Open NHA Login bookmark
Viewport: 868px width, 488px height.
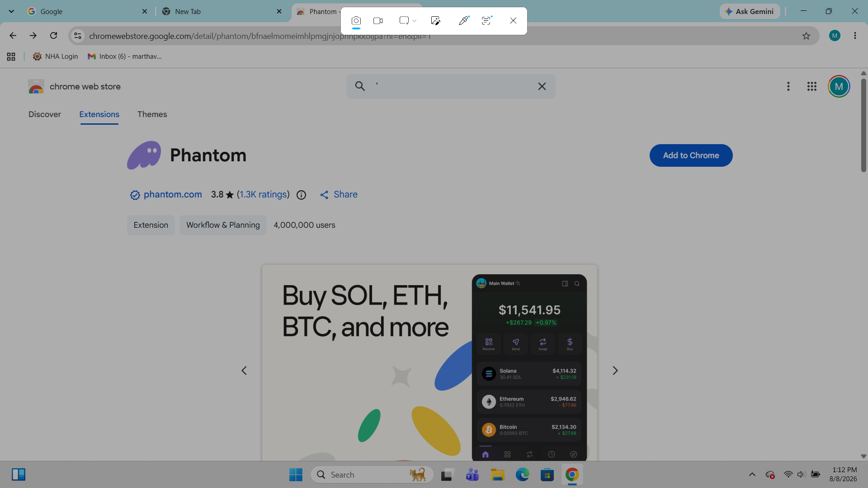click(55, 56)
